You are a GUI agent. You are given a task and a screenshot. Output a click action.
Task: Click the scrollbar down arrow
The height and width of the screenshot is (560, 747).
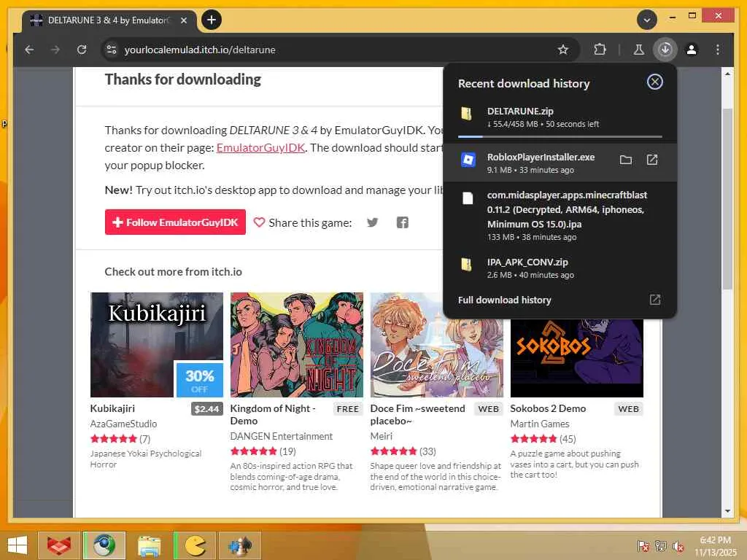[727, 511]
